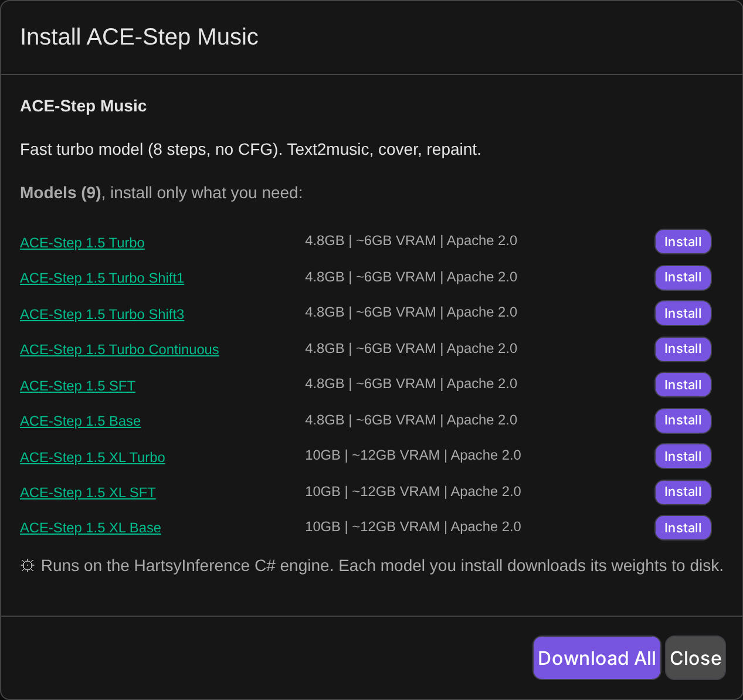The height and width of the screenshot is (700, 743).
Task: Install the ACE-Step 1.5 XL Turbo model
Action: click(683, 456)
